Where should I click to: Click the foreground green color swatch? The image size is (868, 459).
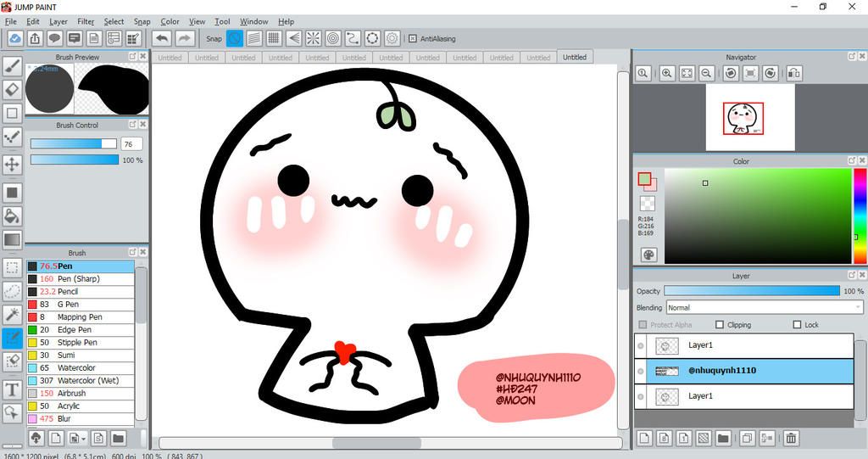pyautogui.click(x=644, y=178)
